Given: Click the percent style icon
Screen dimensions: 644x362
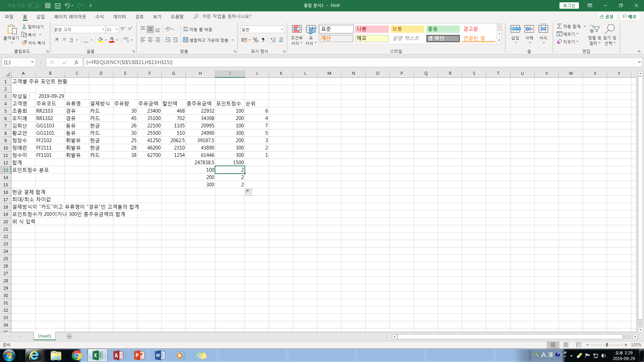Looking at the screenshot, I should pos(256,40).
